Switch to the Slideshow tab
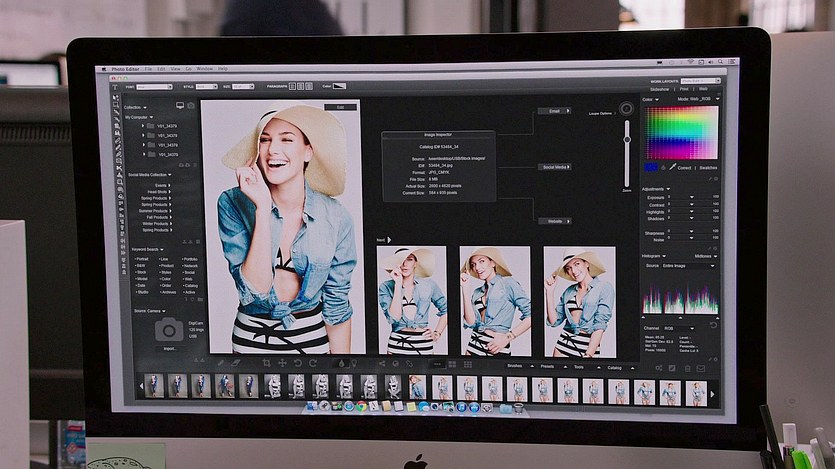 click(659, 88)
